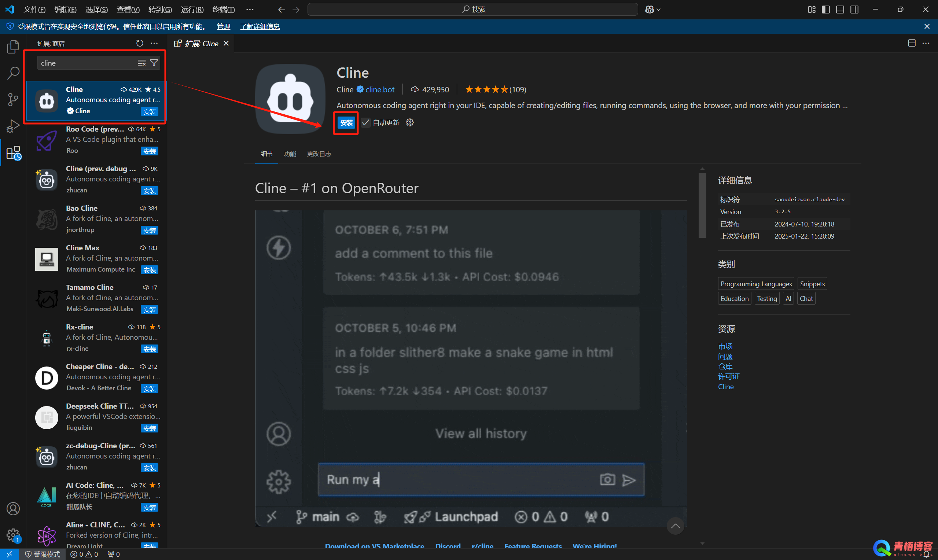Toggle primary side bar visibility
This screenshot has width=938, height=560.
[825, 10]
